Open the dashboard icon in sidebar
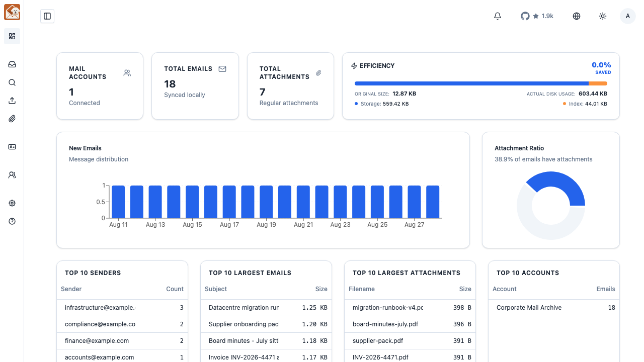This screenshot has height=362, width=644. tap(12, 36)
